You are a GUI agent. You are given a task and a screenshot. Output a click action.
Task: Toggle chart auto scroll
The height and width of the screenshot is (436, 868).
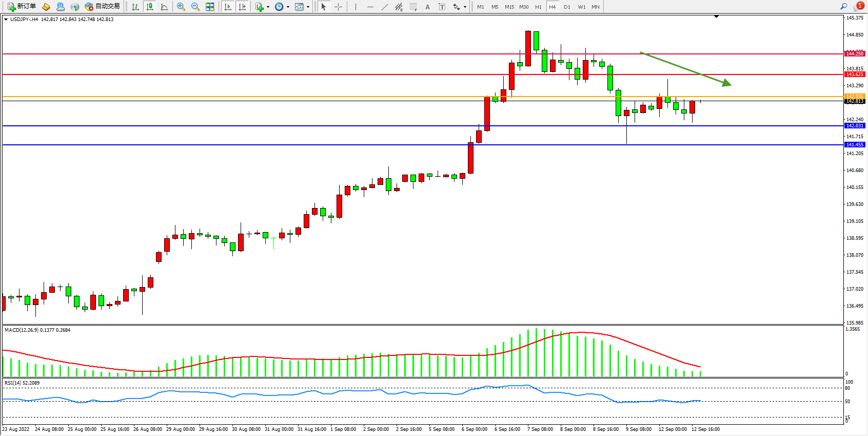pos(228,7)
